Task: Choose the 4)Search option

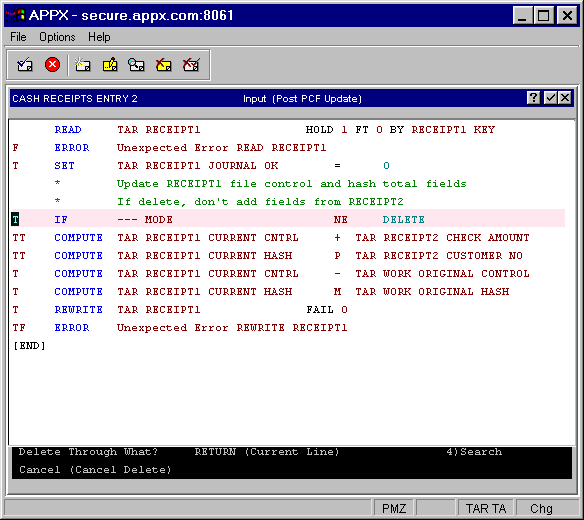Action: pos(474,452)
